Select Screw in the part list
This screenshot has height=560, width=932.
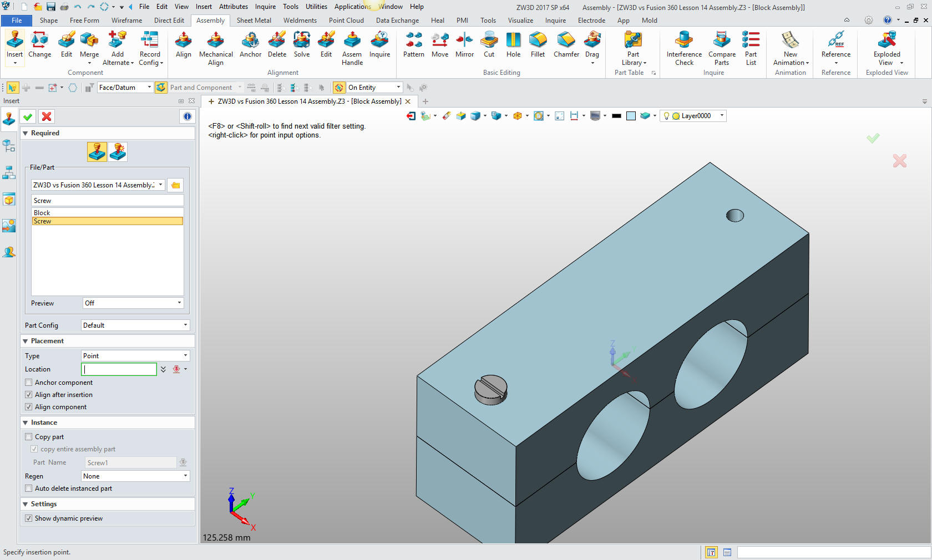pyautogui.click(x=107, y=221)
